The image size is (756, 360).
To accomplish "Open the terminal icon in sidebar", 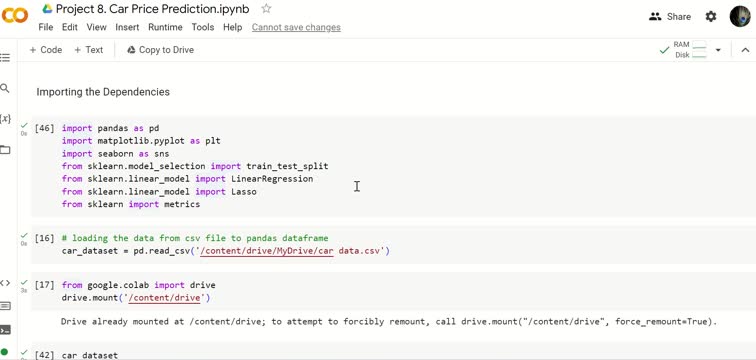I will pos(5,330).
